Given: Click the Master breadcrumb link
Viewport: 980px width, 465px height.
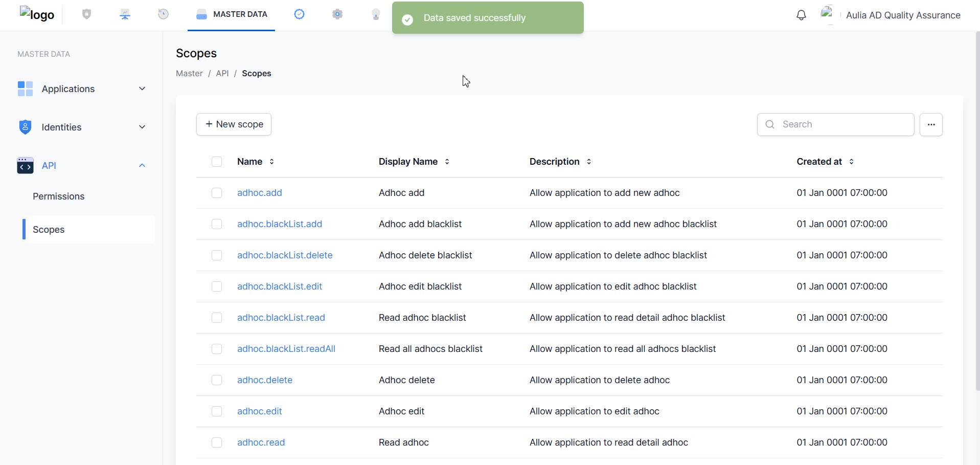Looking at the screenshot, I should pos(189,73).
